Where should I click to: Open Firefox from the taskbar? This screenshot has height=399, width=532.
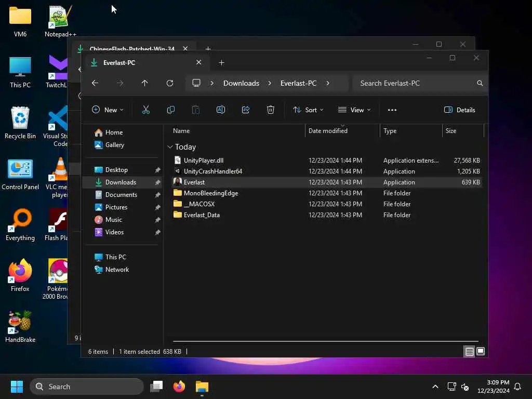click(179, 387)
